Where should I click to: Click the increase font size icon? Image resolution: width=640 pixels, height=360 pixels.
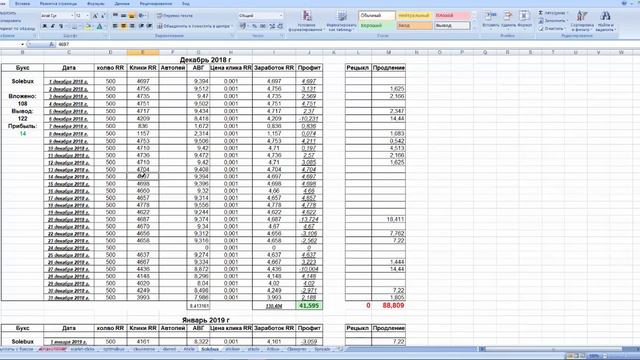pos(95,16)
